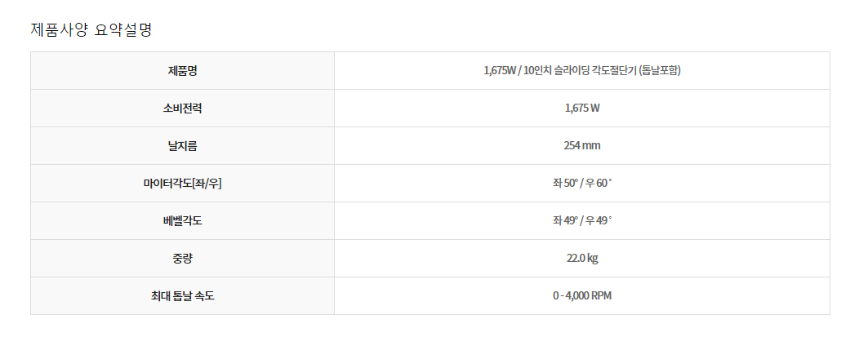Click the 우 60° part of the miter angle value
This screenshot has height=337, width=868.
click(x=599, y=183)
